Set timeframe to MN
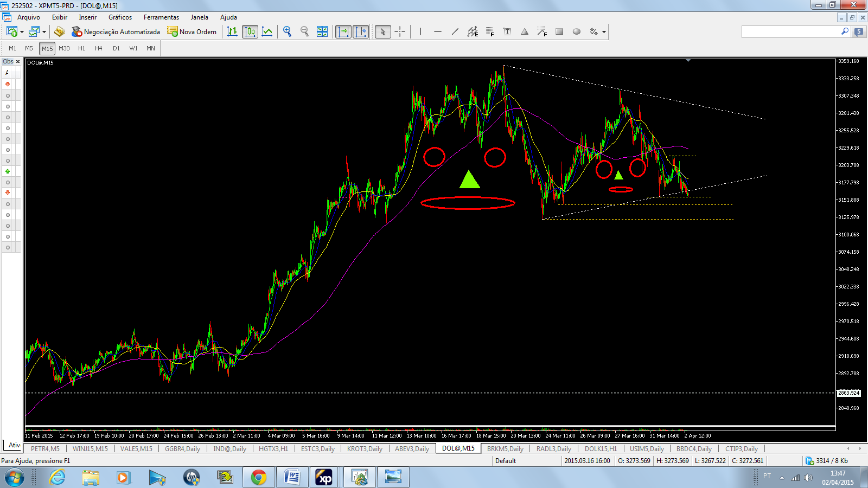The height and width of the screenshot is (488, 868). pos(151,48)
